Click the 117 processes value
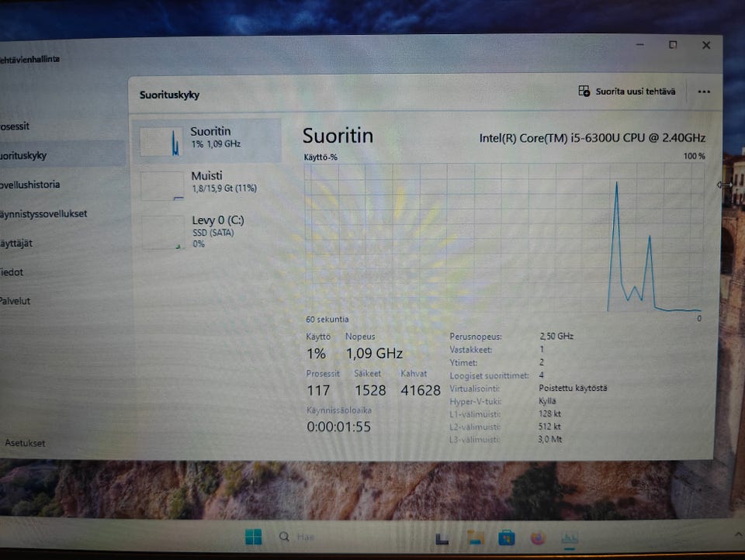745x560 pixels. coord(318,390)
